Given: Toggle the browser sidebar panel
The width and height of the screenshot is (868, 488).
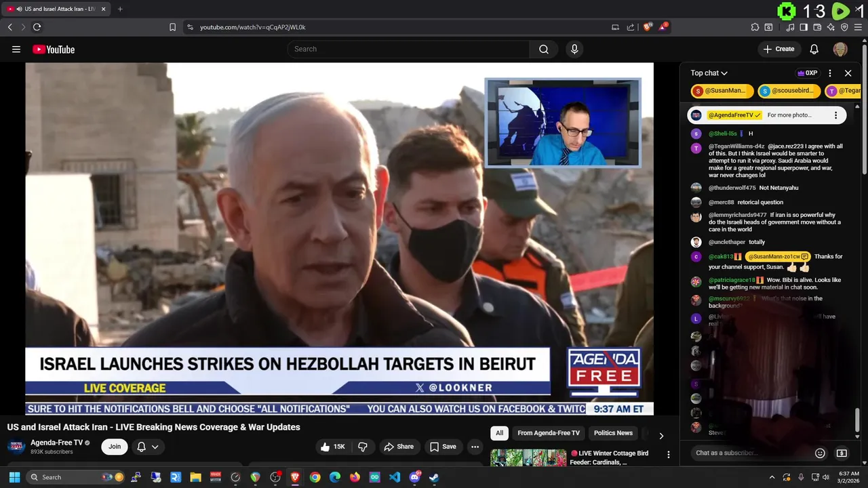Looking at the screenshot, I should click(804, 27).
